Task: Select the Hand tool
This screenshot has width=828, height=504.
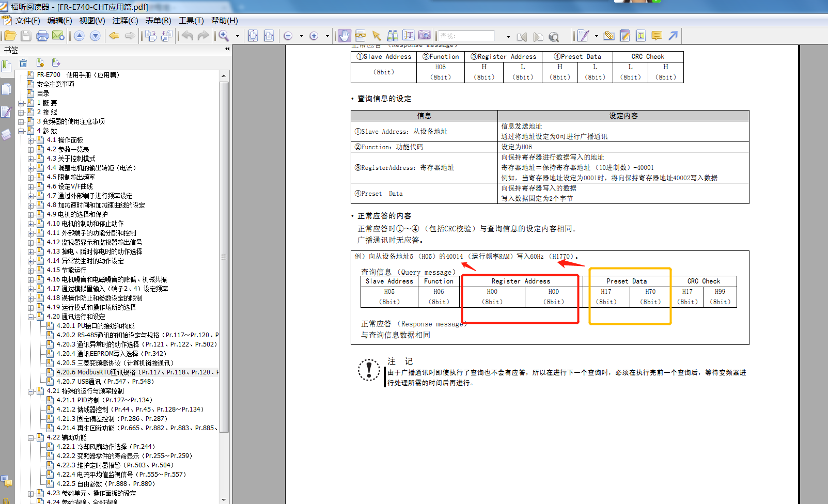Action: pyautogui.click(x=345, y=36)
